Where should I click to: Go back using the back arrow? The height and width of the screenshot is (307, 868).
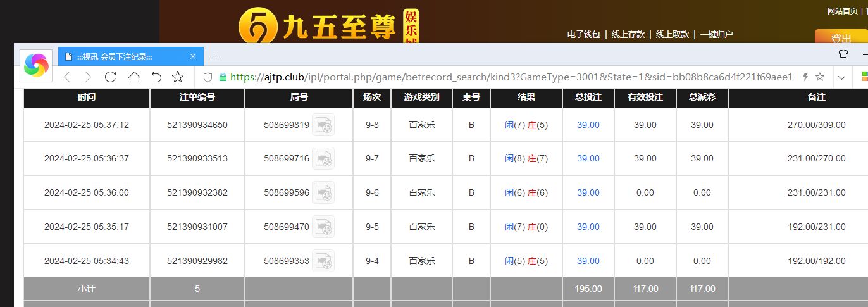point(67,77)
